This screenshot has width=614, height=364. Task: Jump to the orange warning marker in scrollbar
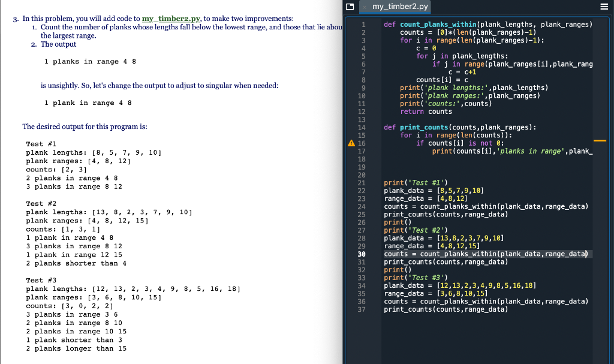coord(600,140)
